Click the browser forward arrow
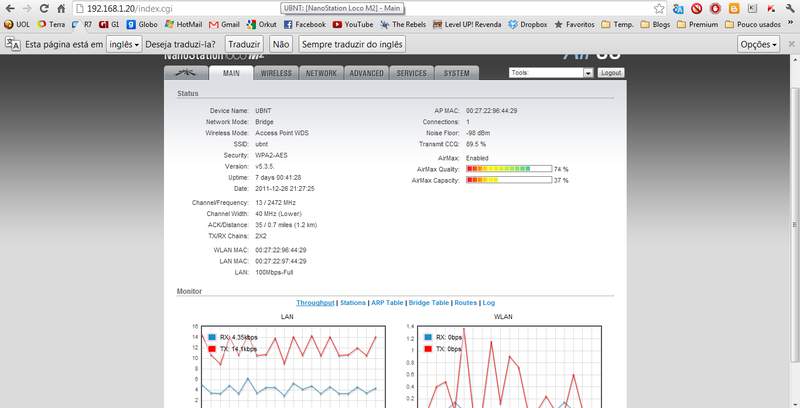The width and height of the screenshot is (800, 408). (x=27, y=9)
